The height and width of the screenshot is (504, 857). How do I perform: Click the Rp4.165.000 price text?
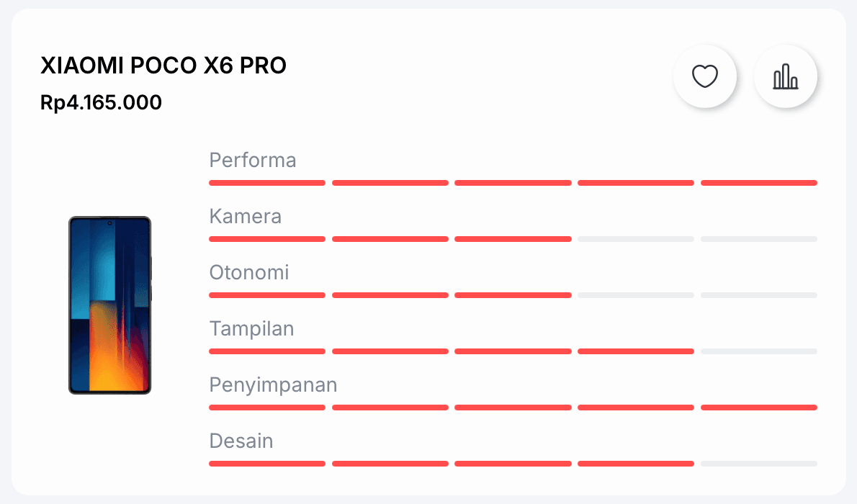pyautogui.click(x=101, y=102)
